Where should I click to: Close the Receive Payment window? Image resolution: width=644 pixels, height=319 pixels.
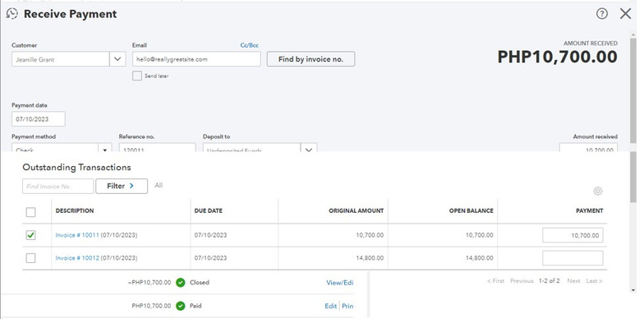pos(625,14)
